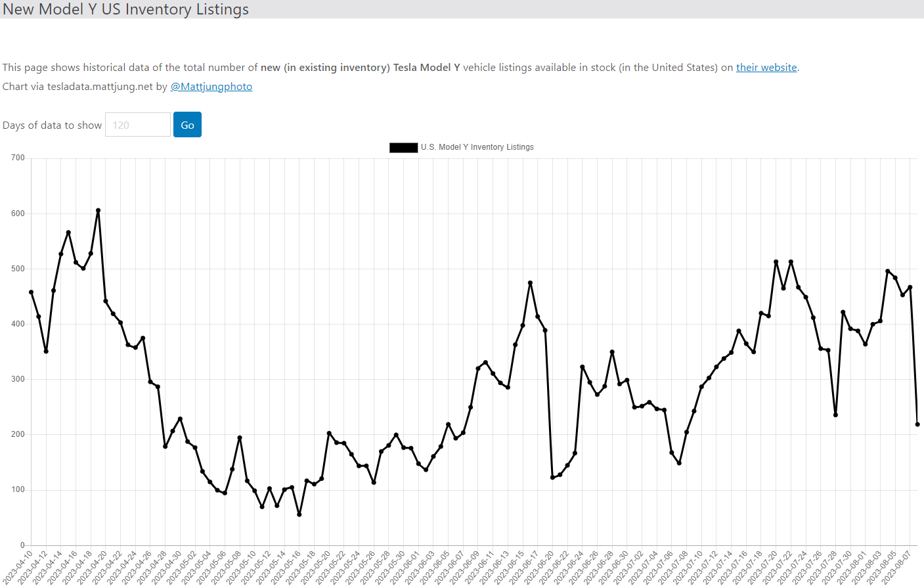Click the y-axis label 600

(18, 213)
